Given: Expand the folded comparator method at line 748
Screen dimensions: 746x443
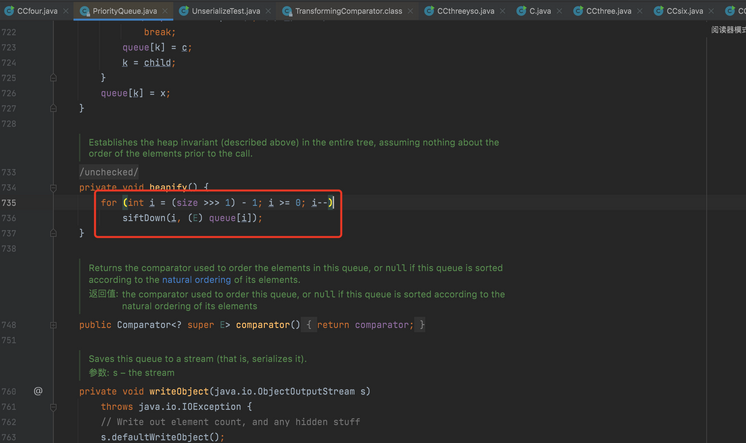Looking at the screenshot, I should (x=53, y=325).
